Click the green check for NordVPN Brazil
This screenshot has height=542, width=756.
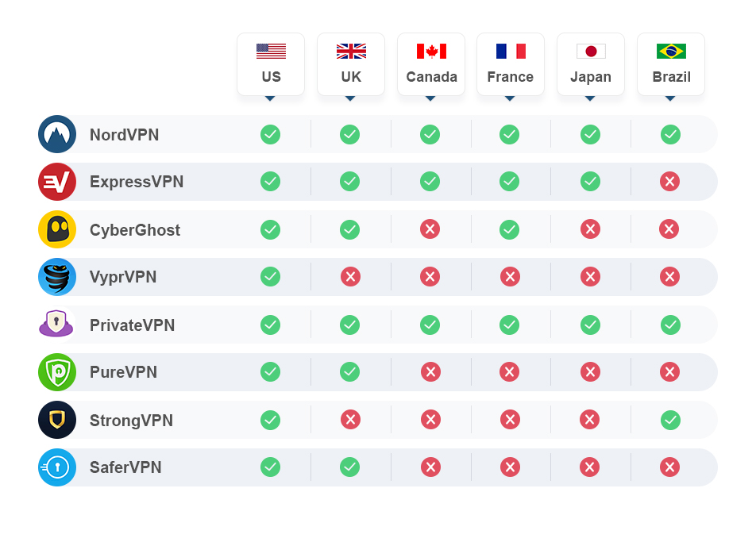click(670, 134)
